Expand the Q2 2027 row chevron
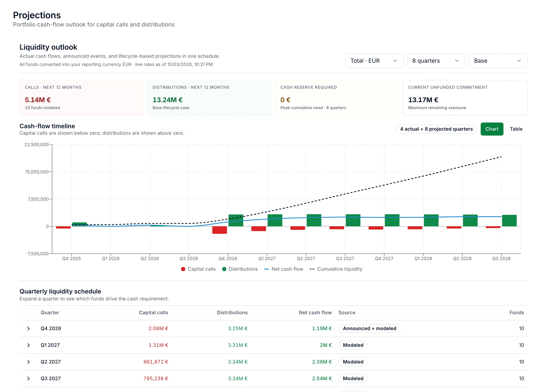The width and height of the screenshot is (547, 392). (x=28, y=362)
